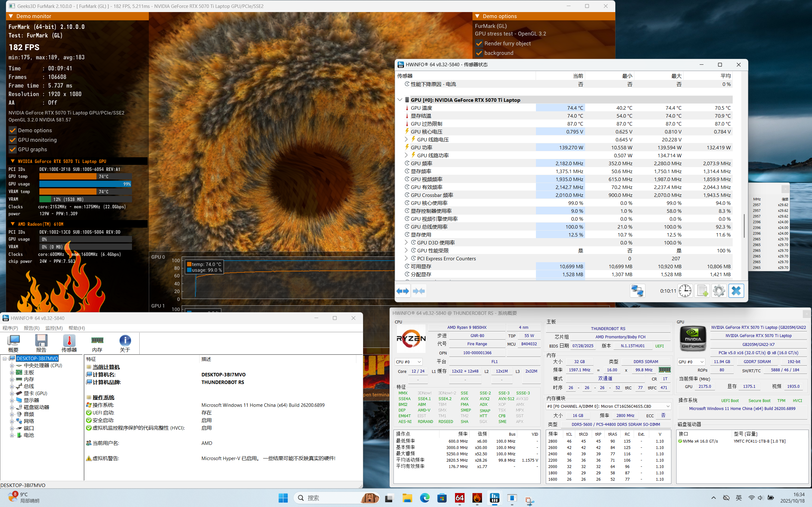Expand the GPU 线路电压 sensor row
The width and height of the screenshot is (812, 507).
[406, 140]
